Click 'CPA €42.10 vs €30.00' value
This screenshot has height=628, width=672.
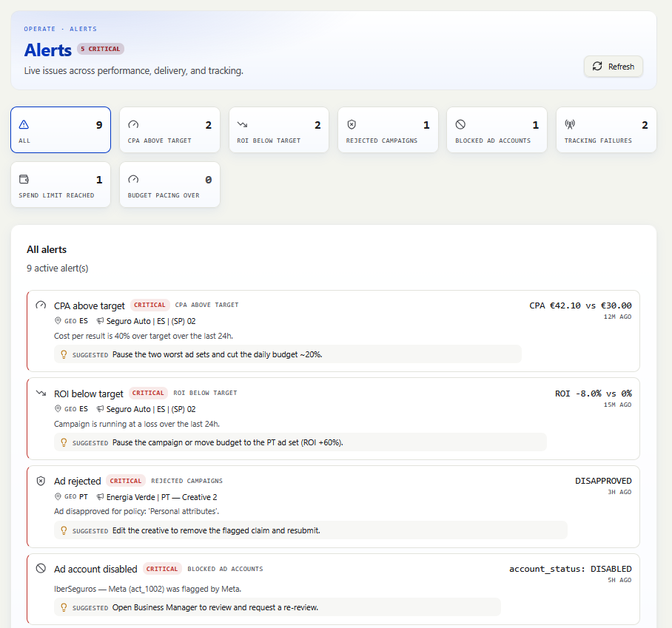coord(580,305)
